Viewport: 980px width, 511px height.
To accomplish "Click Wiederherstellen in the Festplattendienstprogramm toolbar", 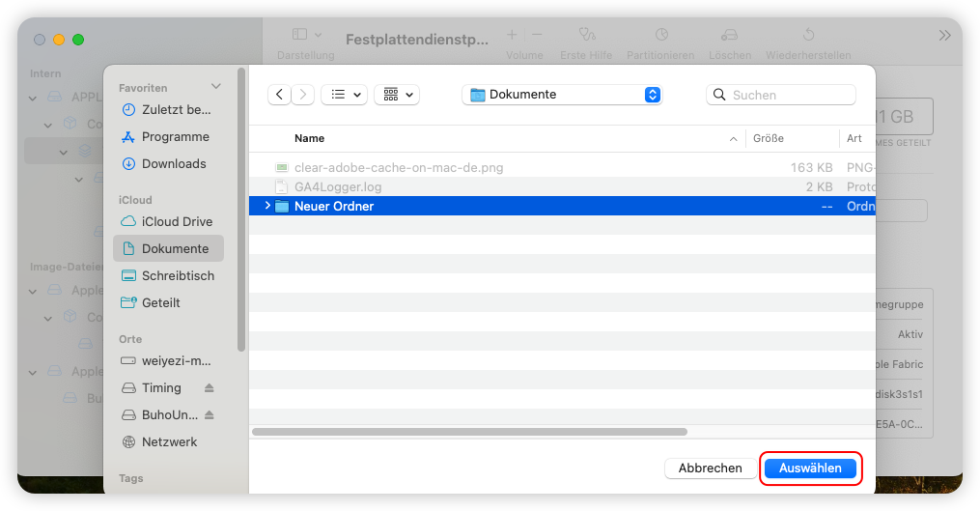I will (x=809, y=43).
